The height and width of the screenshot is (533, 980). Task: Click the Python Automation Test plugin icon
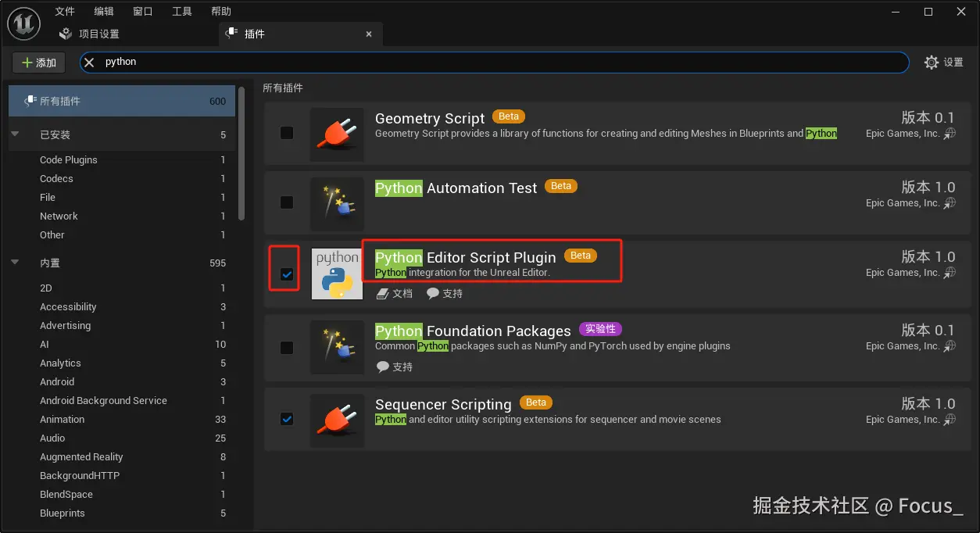click(x=337, y=204)
